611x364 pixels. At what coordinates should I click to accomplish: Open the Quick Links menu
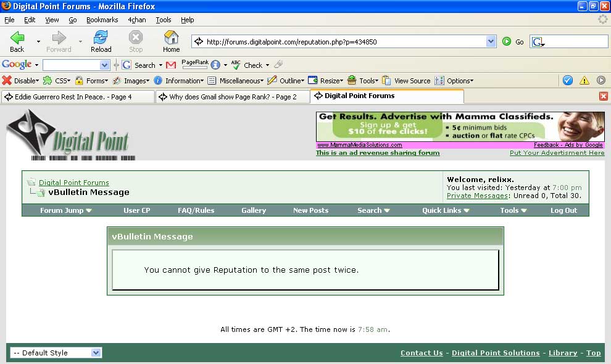(446, 210)
